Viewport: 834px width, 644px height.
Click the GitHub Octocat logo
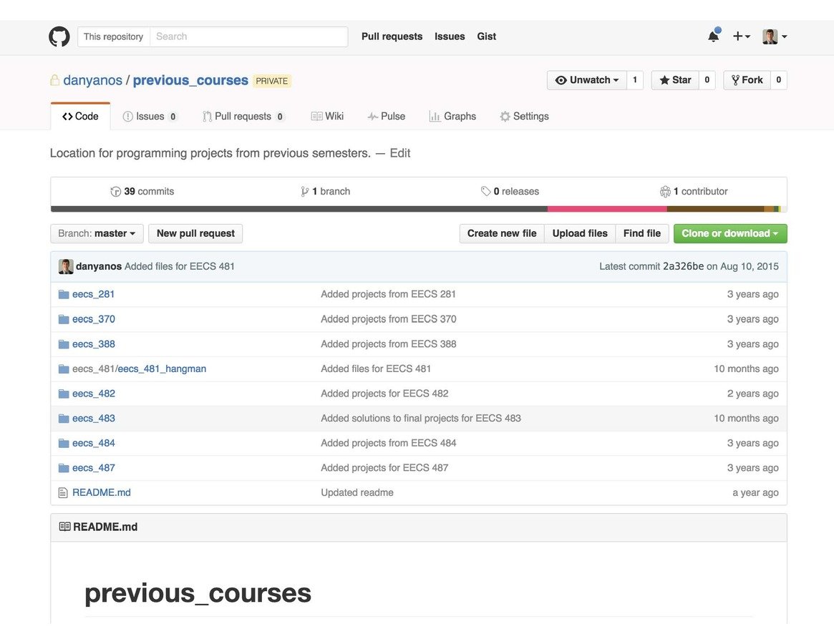tap(59, 36)
